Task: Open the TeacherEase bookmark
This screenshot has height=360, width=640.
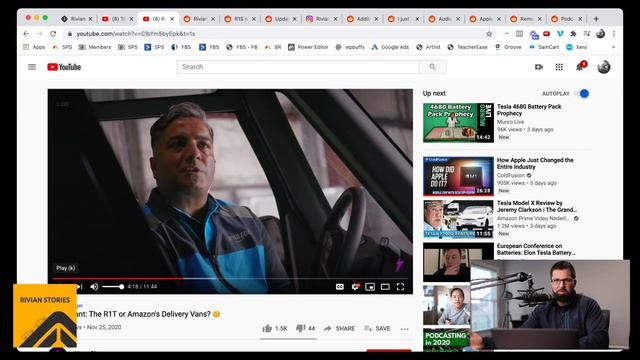Action: pos(468,47)
